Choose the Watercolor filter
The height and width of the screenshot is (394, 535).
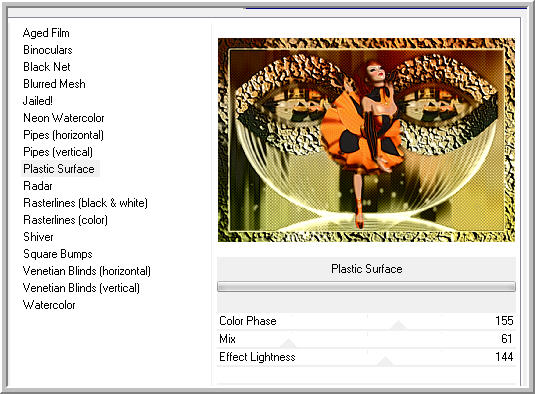[49, 305]
